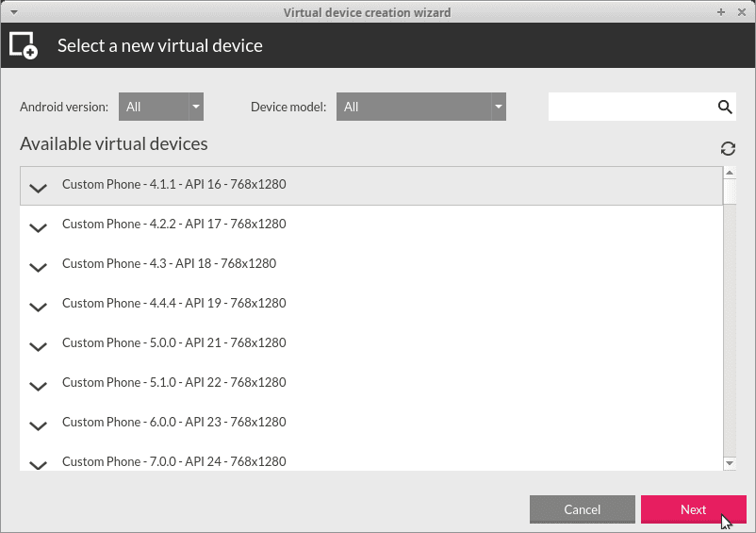This screenshot has width=756, height=533.
Task: Click the scroll up arrow of device list
Action: pos(730,173)
